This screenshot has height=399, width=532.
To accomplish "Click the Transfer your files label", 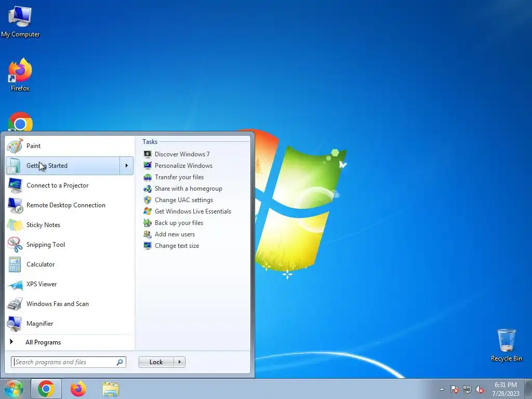I will point(179,177).
